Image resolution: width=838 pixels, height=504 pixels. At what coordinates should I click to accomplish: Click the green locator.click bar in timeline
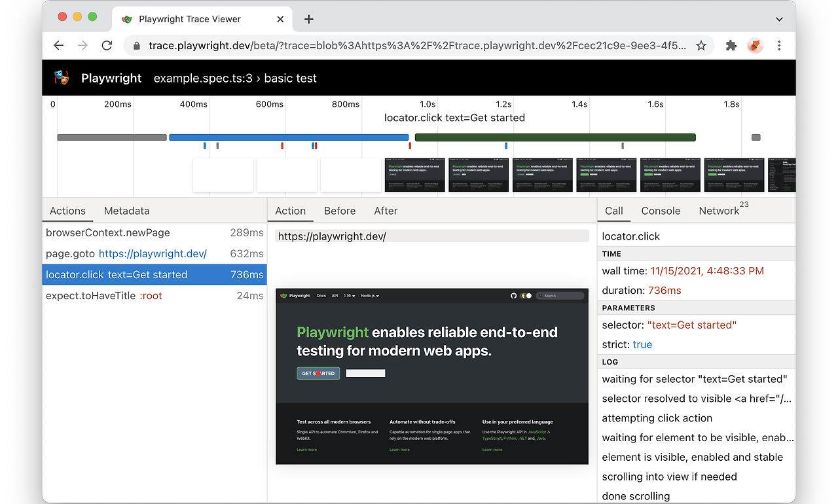555,137
